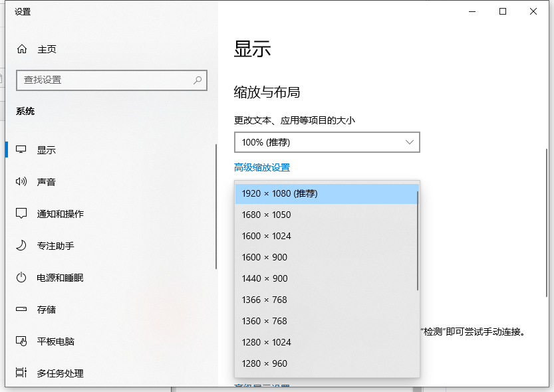554x392 pixels.
Task: Open the 100% (推荐) scaling dropdown
Action: [x=327, y=142]
